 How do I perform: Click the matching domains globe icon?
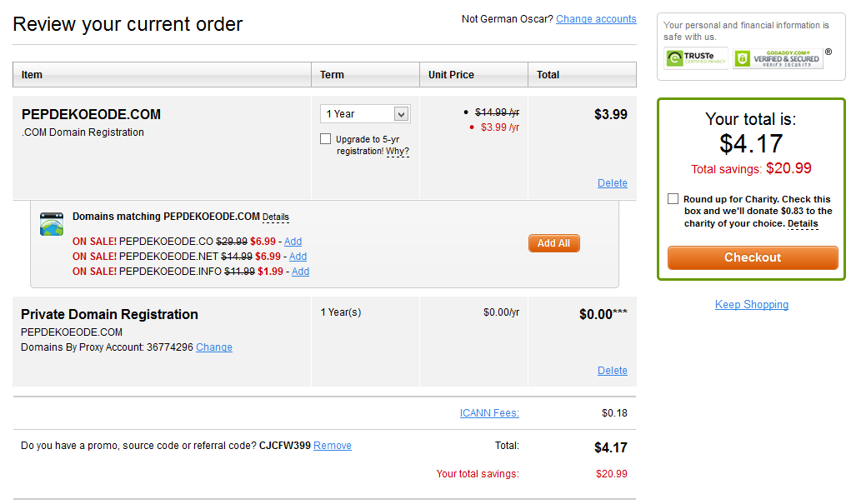click(x=52, y=224)
